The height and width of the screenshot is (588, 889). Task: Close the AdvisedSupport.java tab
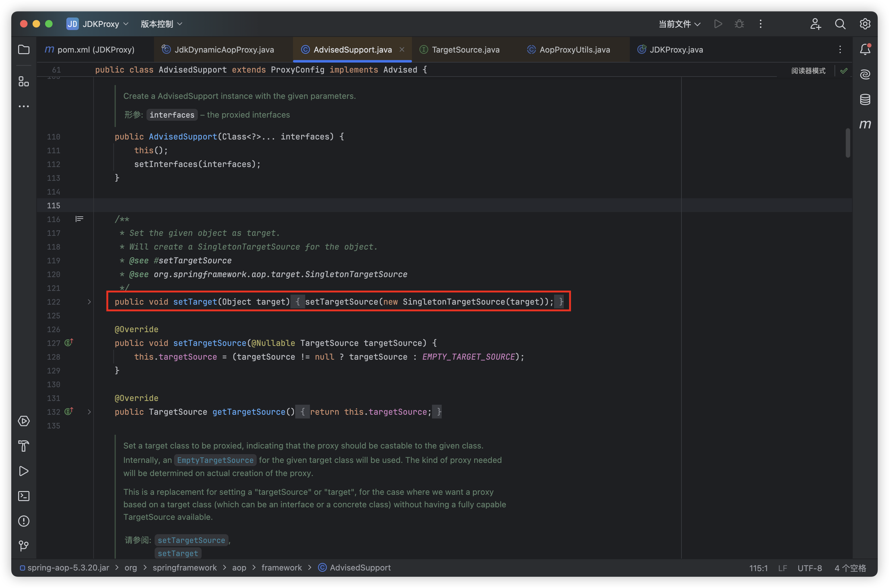coord(402,49)
